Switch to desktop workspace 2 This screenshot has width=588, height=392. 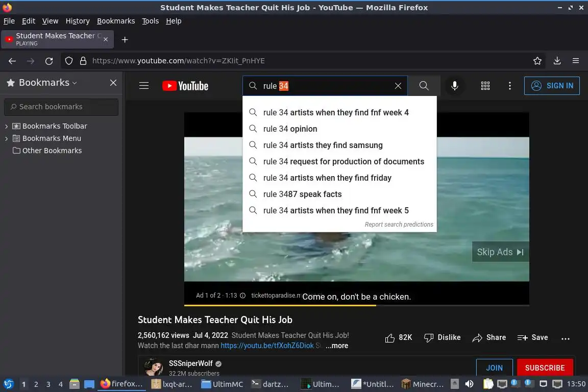point(36,384)
